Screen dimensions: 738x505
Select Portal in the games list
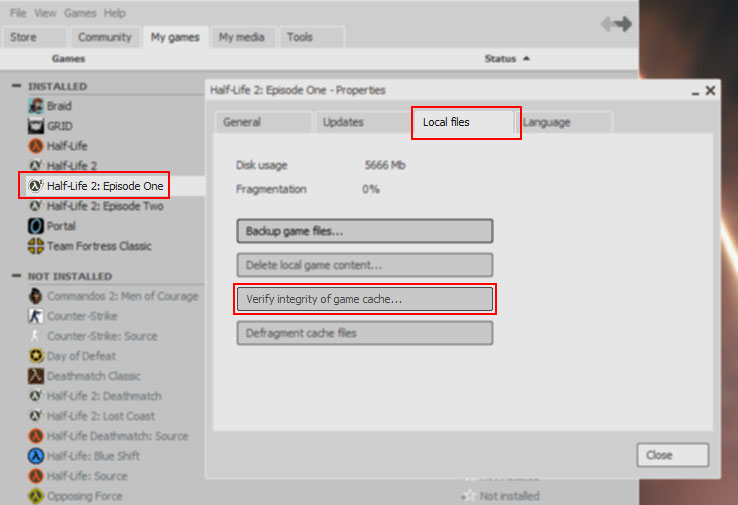61,226
